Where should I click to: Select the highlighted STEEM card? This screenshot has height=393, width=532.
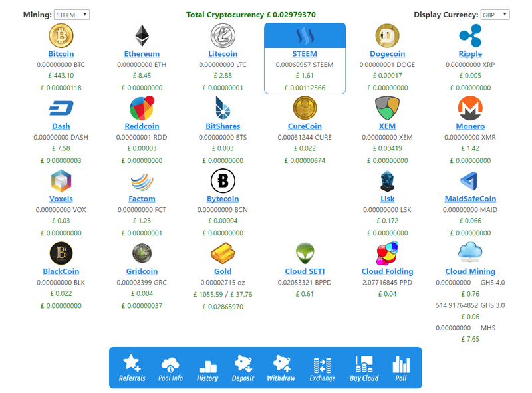(x=305, y=59)
